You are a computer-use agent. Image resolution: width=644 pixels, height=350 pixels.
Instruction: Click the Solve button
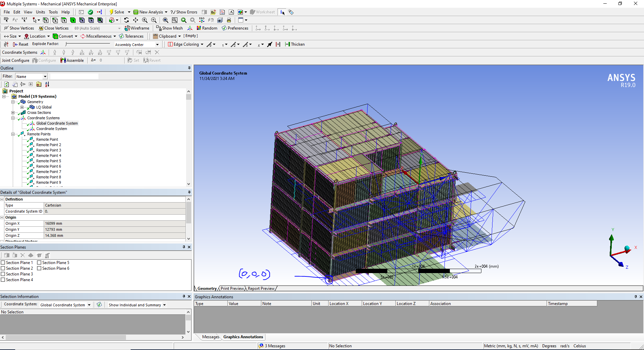pyautogui.click(x=117, y=12)
